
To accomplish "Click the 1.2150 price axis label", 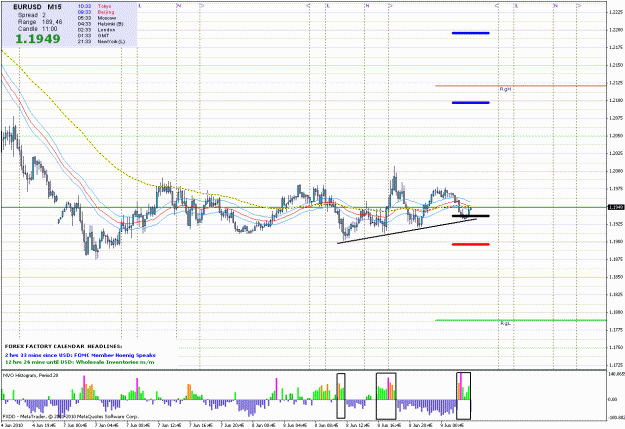I will point(616,65).
